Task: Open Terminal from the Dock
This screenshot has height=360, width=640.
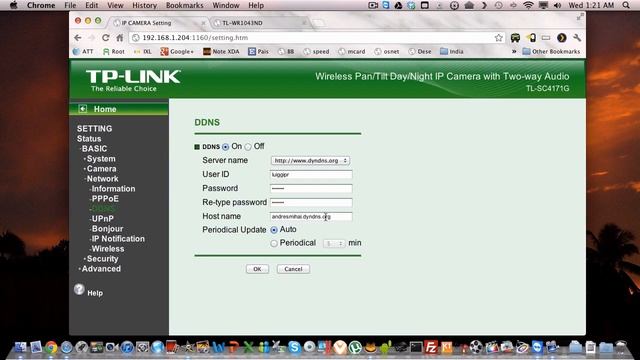Action: coord(416,347)
